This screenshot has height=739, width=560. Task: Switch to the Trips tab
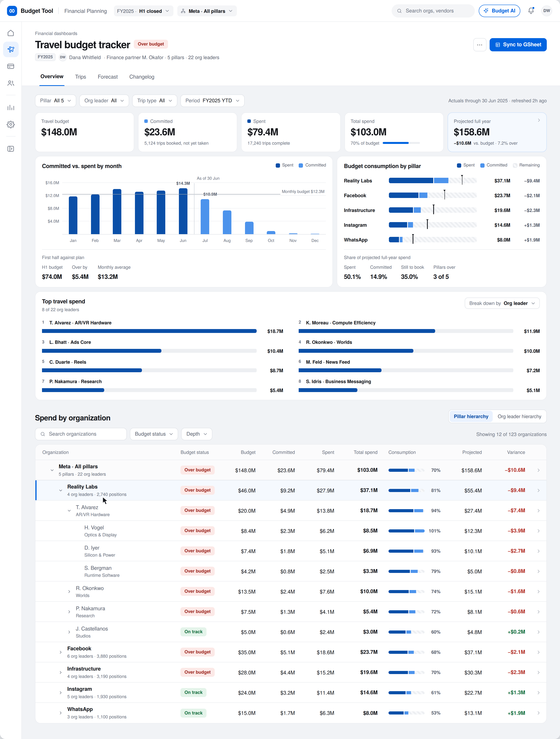(x=80, y=77)
